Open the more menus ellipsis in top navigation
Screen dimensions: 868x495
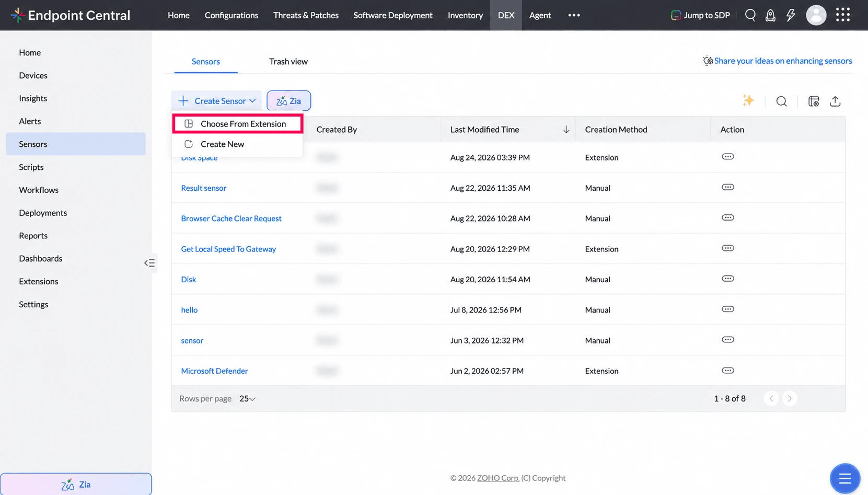[574, 15]
